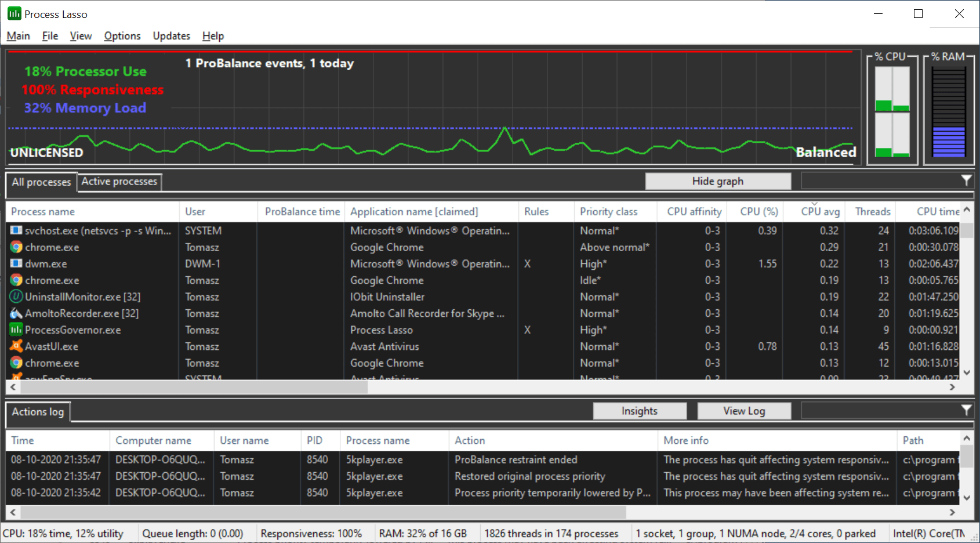Click the % RAM meter gauge
This screenshot has width=980, height=543.
click(x=949, y=111)
